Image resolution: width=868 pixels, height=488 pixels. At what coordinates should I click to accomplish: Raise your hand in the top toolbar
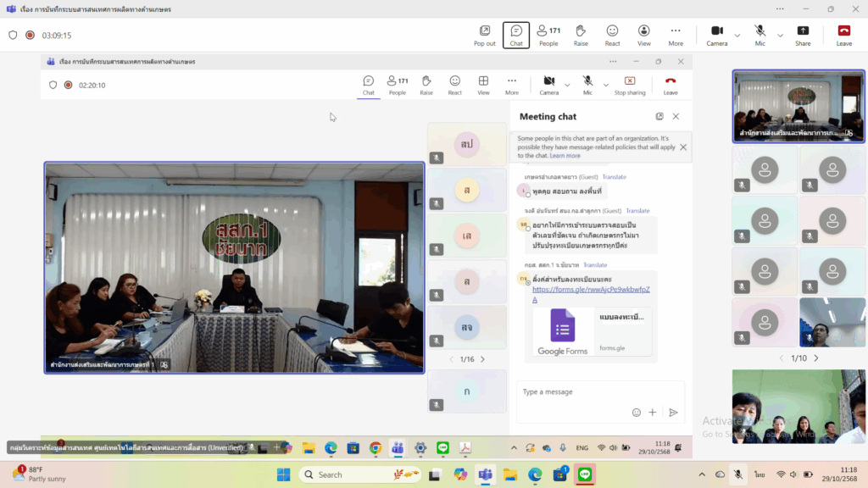pos(581,35)
